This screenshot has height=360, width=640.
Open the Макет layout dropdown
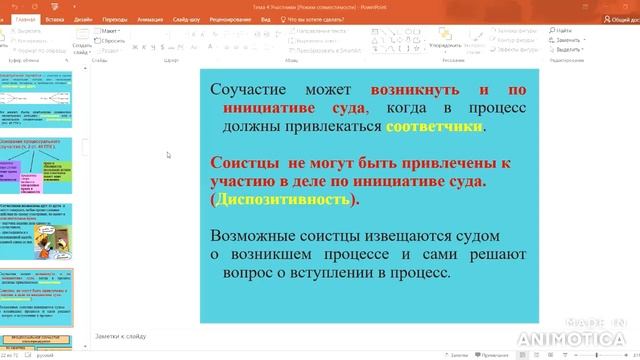[x=107, y=31]
